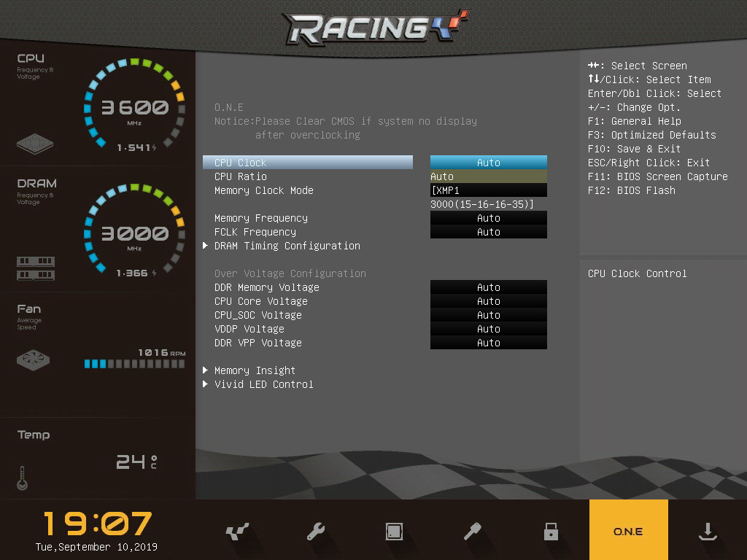Select the CPU Ratio row
Viewport: 747px width, 560px height.
tap(241, 176)
